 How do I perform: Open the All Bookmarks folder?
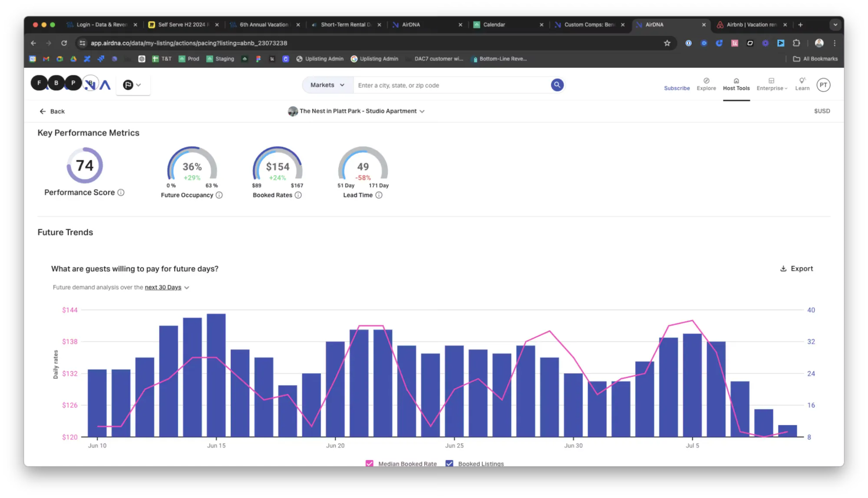tap(815, 59)
